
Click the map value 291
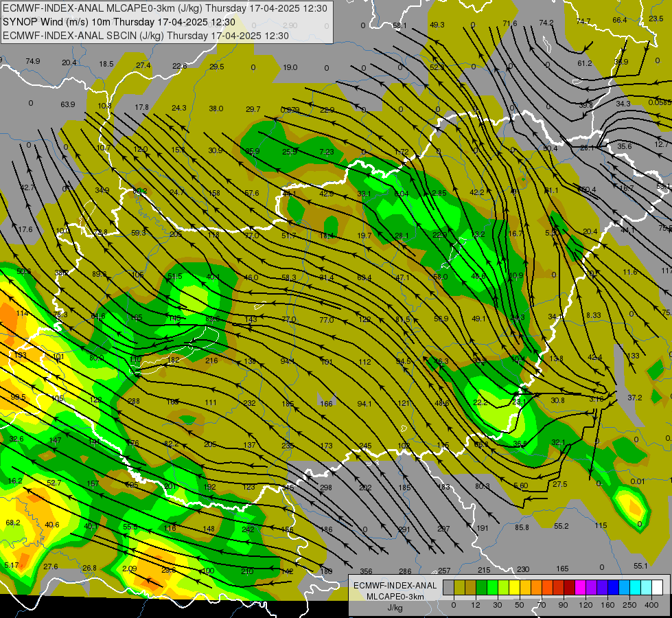click(x=404, y=529)
